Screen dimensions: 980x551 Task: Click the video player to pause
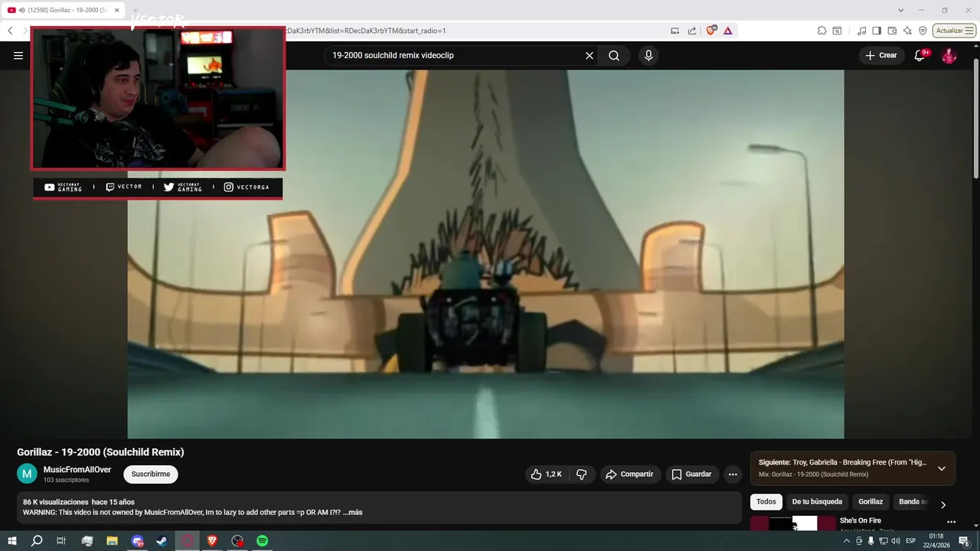(x=485, y=254)
